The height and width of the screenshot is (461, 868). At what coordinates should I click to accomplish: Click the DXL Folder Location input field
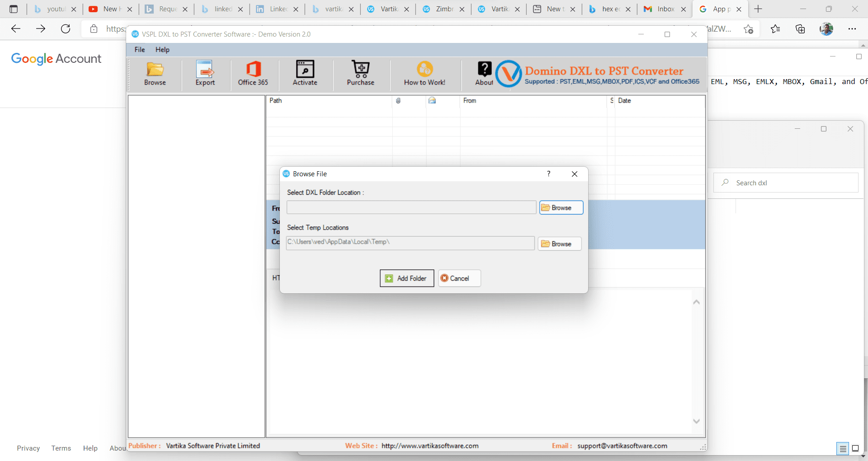click(x=411, y=207)
